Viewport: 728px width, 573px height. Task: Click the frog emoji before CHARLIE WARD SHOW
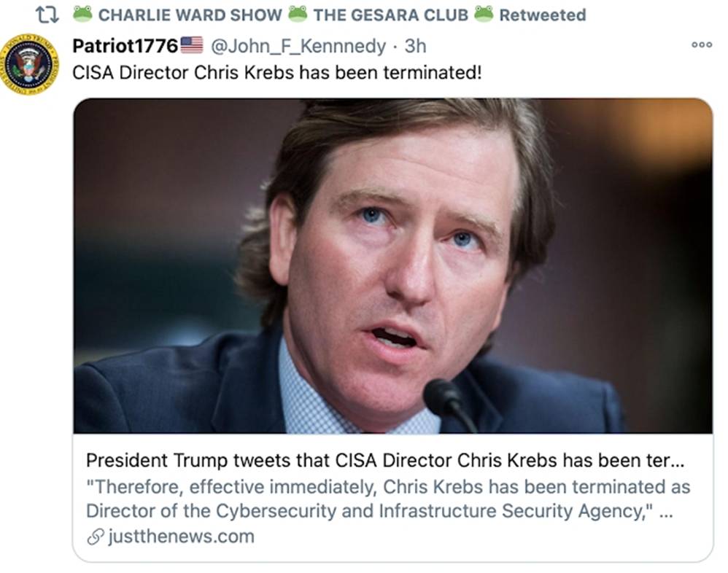[82, 14]
